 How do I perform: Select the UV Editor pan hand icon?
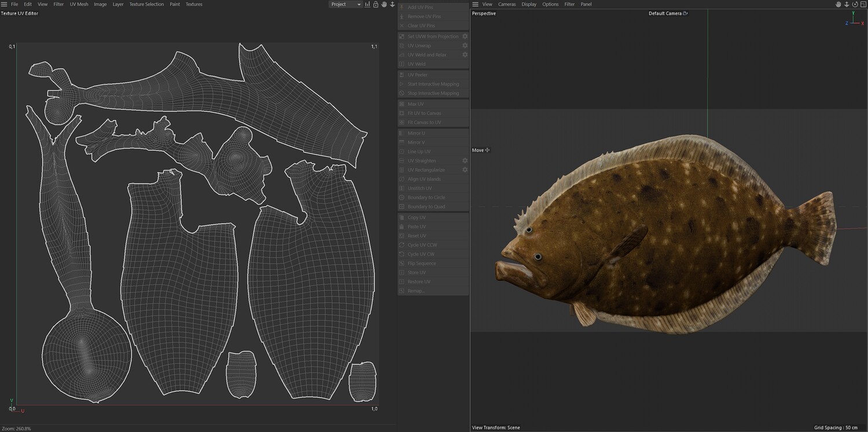[x=384, y=4]
